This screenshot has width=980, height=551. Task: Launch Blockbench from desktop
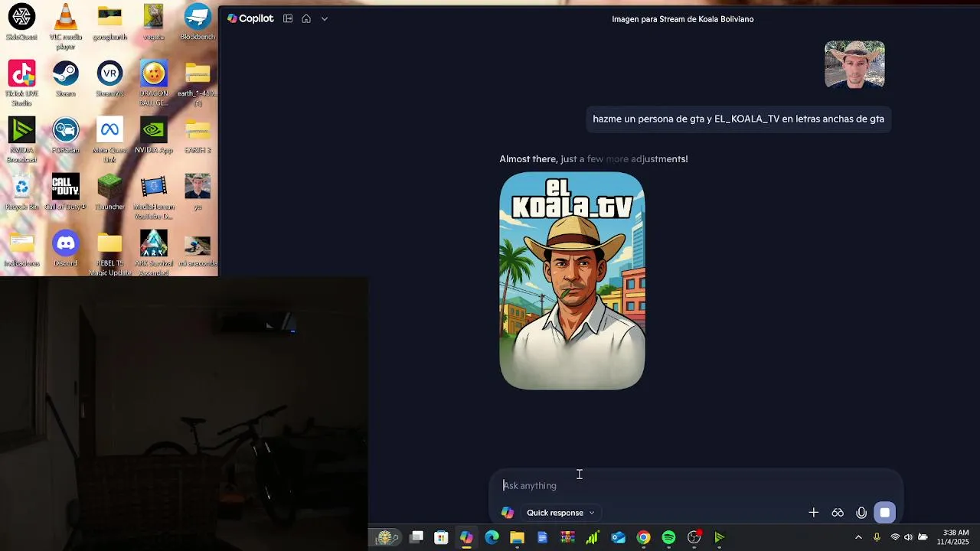pos(198,23)
